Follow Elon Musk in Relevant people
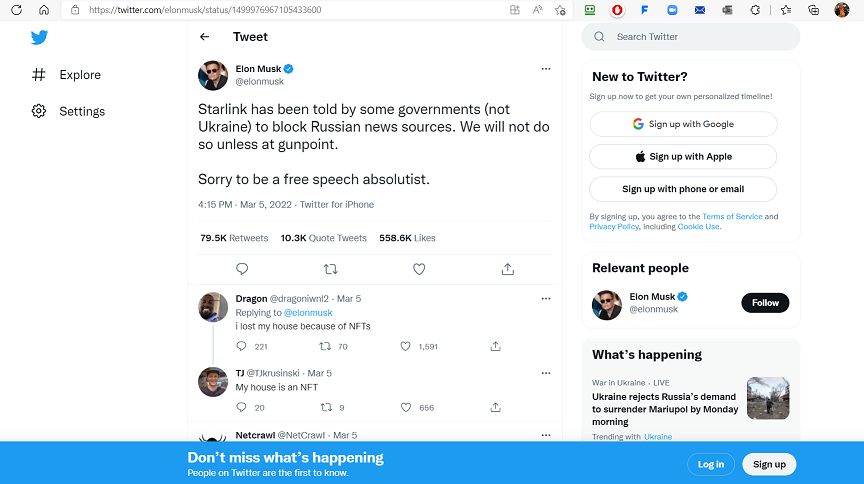Screen dimensions: 864x484 [x=765, y=303]
